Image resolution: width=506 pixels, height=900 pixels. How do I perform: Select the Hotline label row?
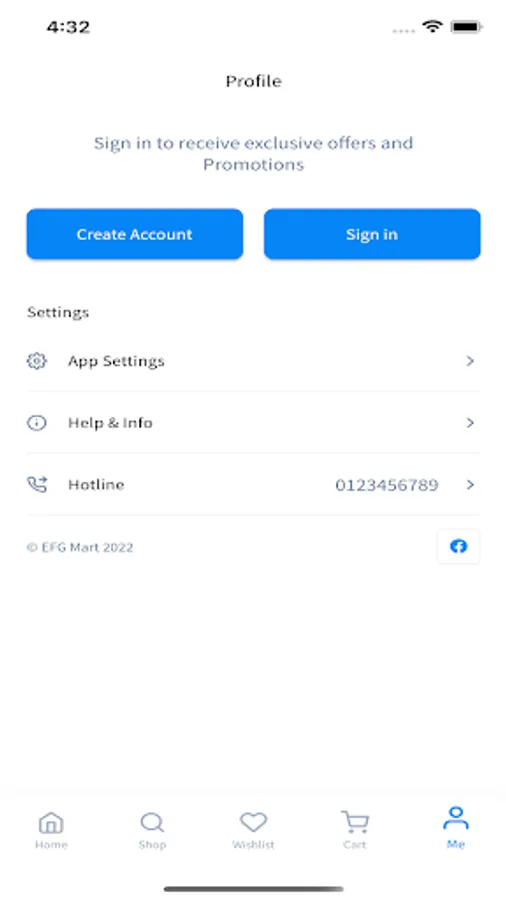[x=253, y=485]
